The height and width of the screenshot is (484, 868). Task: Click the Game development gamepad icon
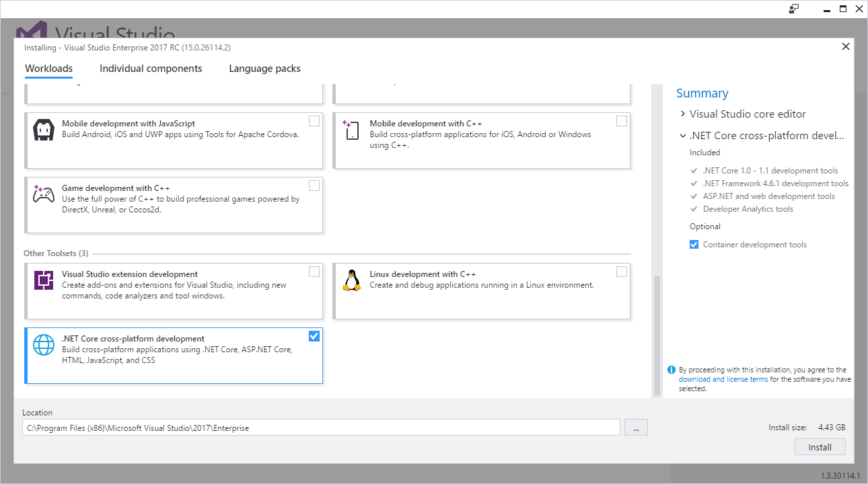[44, 194]
